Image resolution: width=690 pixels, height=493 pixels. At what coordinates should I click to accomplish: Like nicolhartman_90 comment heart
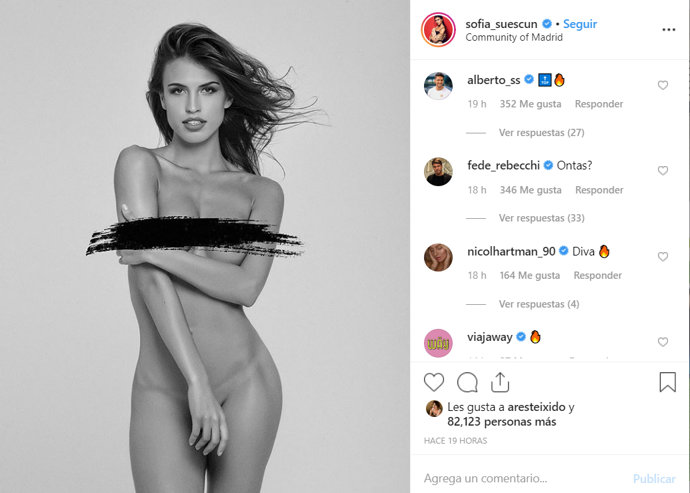pos(663,256)
